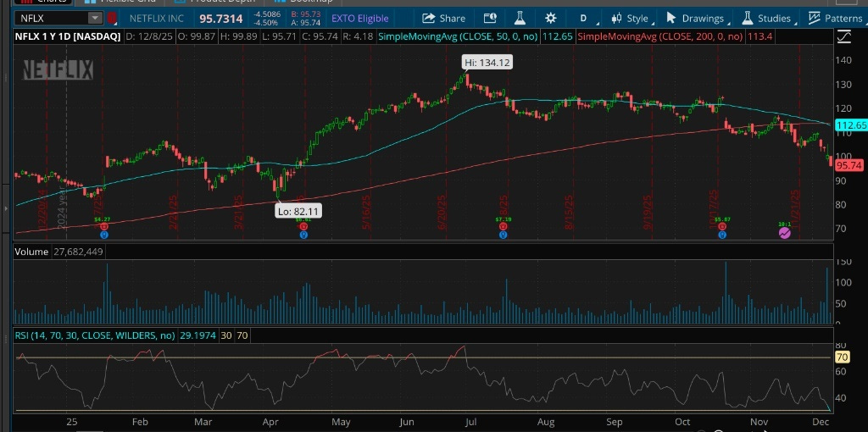
Task: Click the RSI oversold 30 header value
Action: [225, 335]
